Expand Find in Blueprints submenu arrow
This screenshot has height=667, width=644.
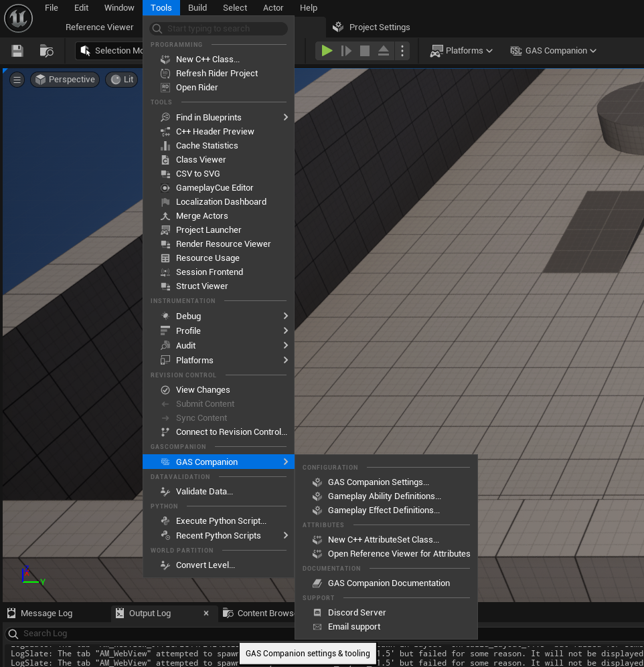click(286, 117)
